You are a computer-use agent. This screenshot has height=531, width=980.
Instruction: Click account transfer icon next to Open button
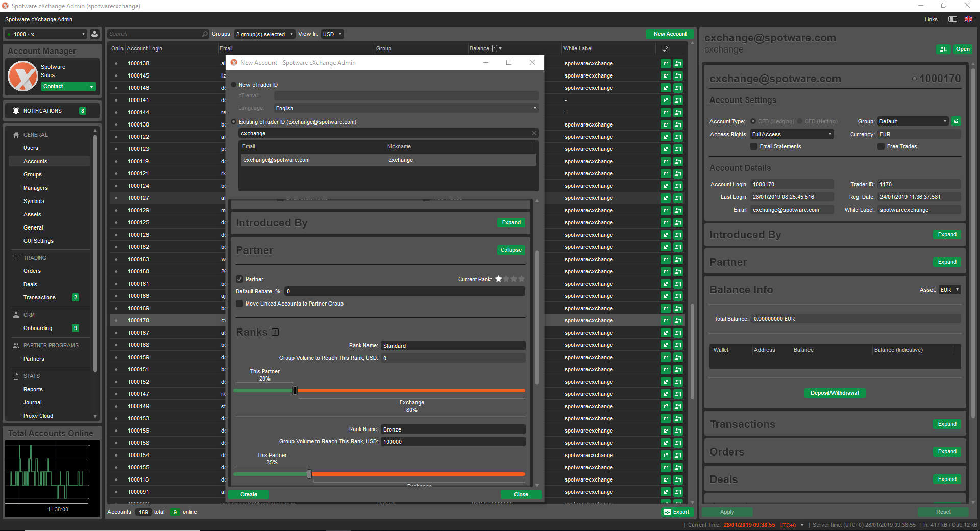(943, 49)
